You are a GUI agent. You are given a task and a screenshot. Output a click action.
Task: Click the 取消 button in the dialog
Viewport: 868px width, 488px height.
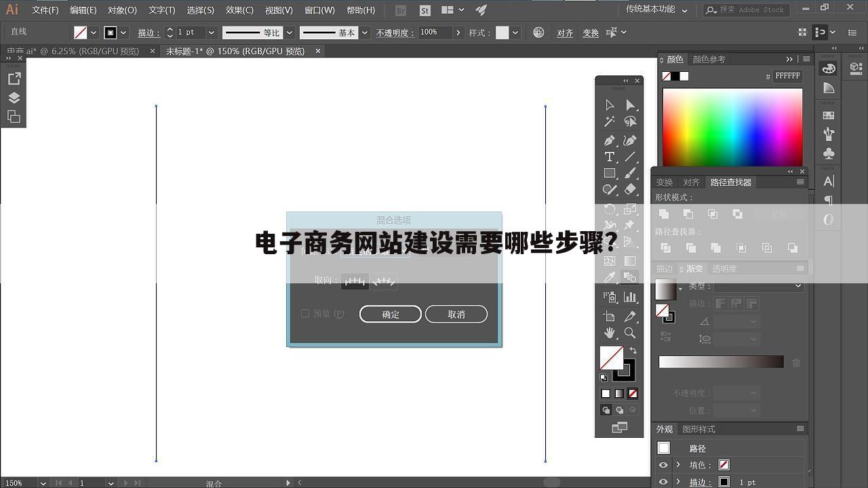coord(456,314)
